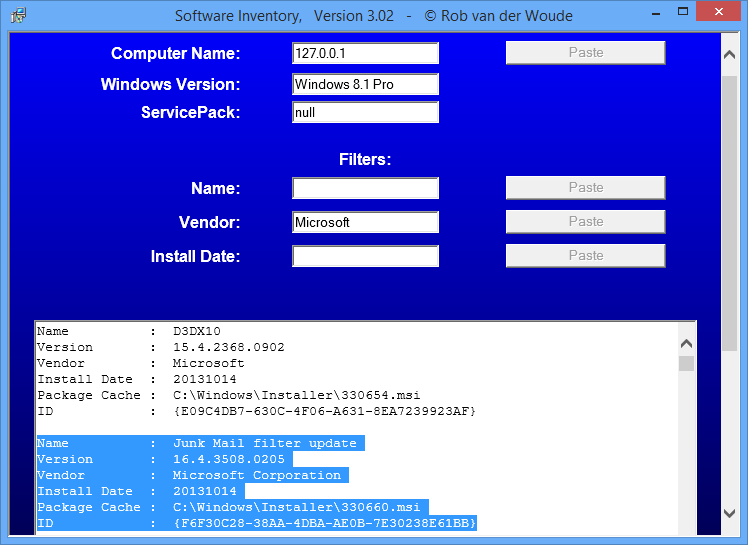
Task: Click ID {F6F30C28-38AA-4DBA-AE0B-7E30238E61BB}
Action: point(324,523)
